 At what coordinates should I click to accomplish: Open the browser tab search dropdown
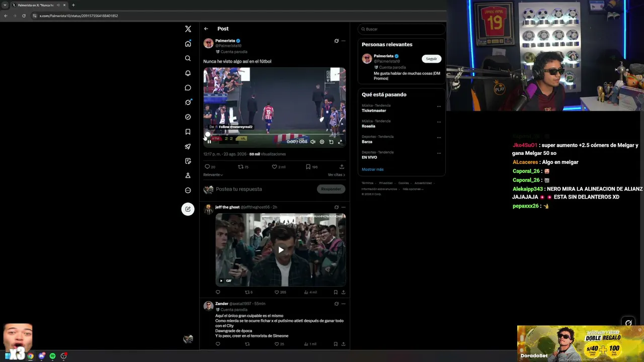pos(5,5)
